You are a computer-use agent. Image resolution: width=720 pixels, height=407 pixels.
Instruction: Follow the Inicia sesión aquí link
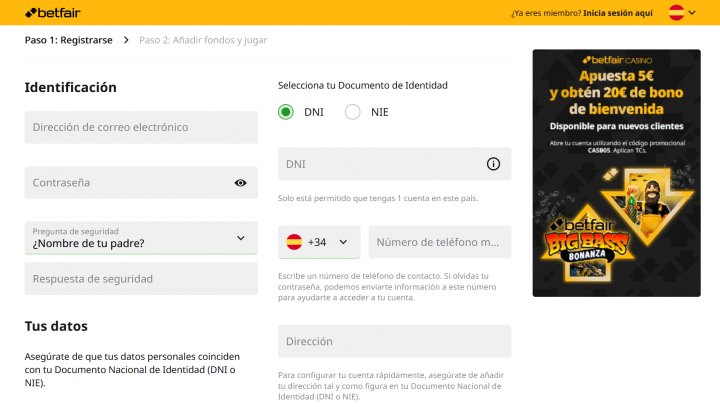618,13
